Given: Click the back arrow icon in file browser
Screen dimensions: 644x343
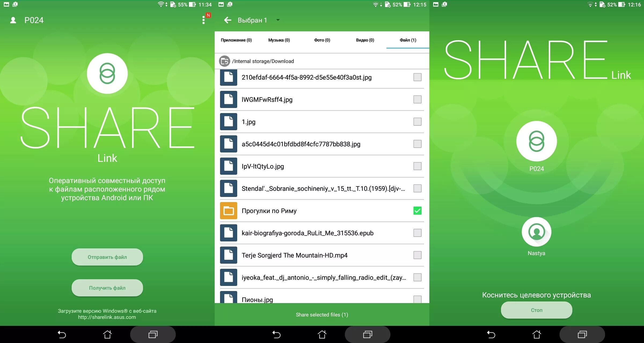Looking at the screenshot, I should tap(226, 20).
